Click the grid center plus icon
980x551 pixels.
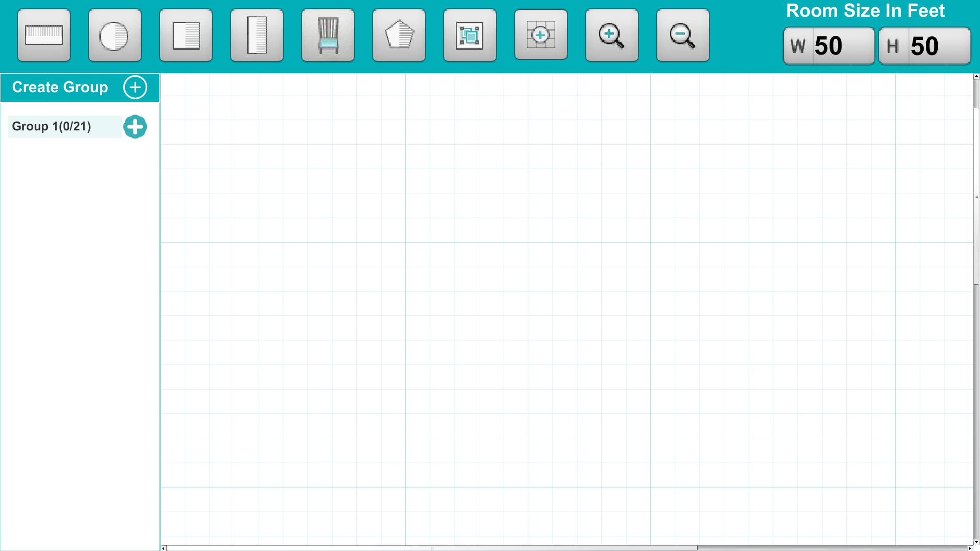541,35
